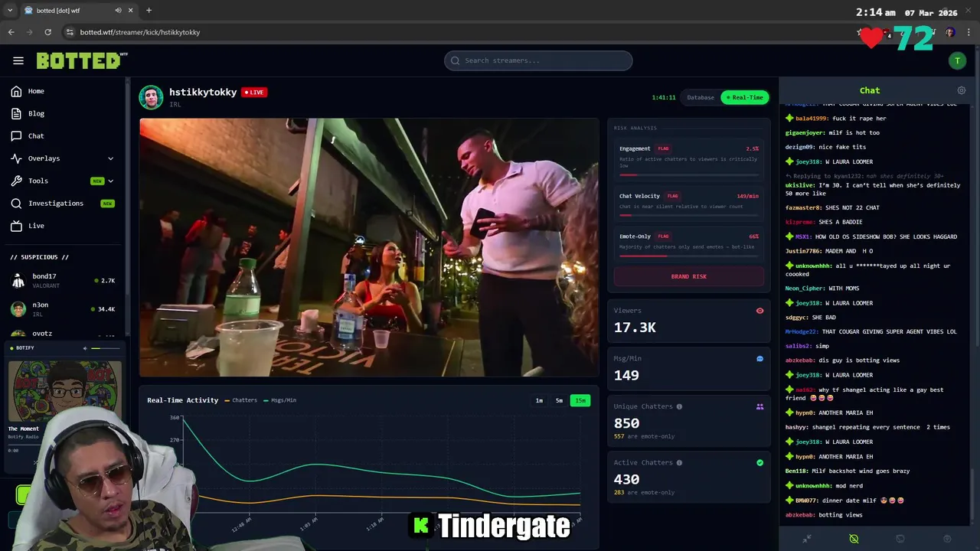Click the Engagement risk card
Viewport: 980px width, 551px height.
689,160
